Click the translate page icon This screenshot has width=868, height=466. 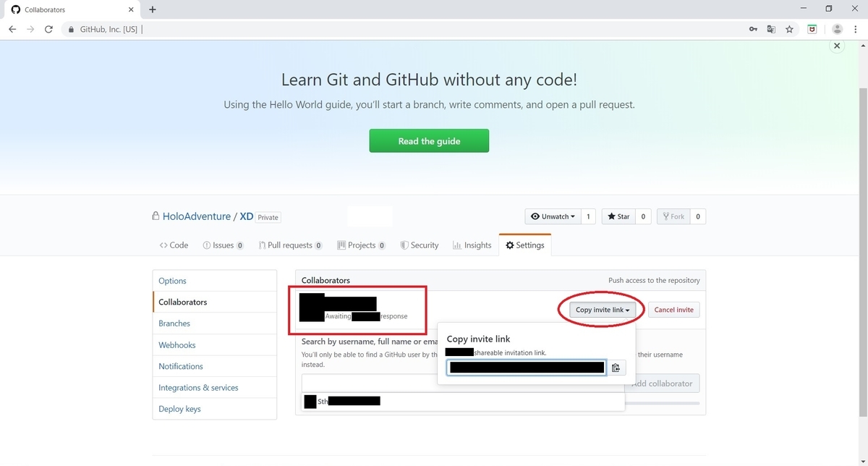[771, 30]
